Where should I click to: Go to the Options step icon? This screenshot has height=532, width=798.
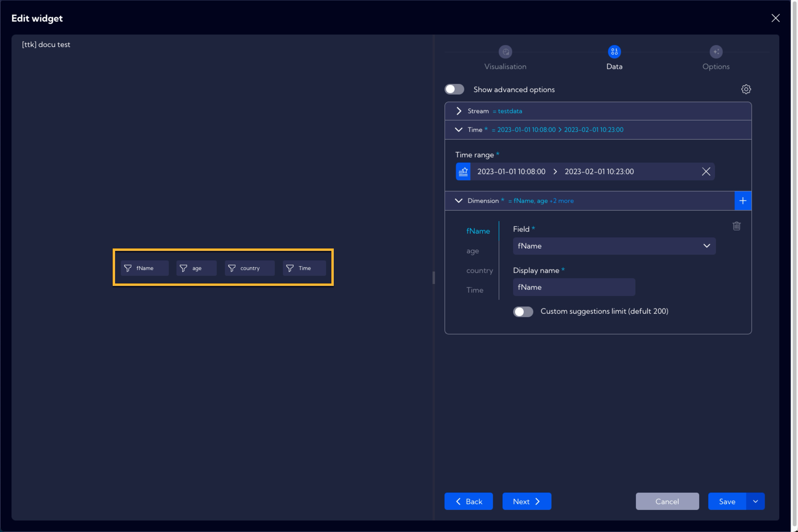click(x=716, y=52)
